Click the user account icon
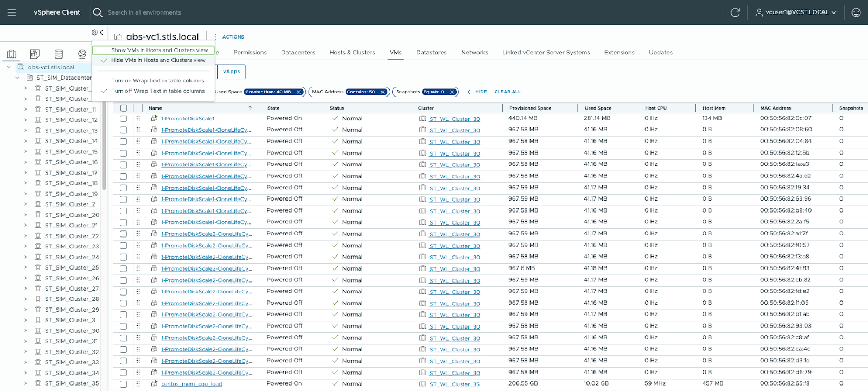Screen dimensions: 868x391 click(759, 12)
